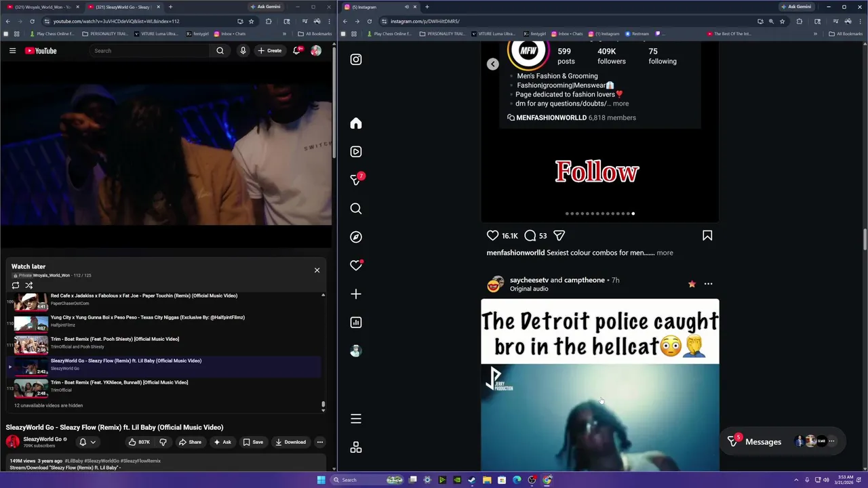Click the YouTube Create button
This screenshot has width=868, height=488.
270,51
